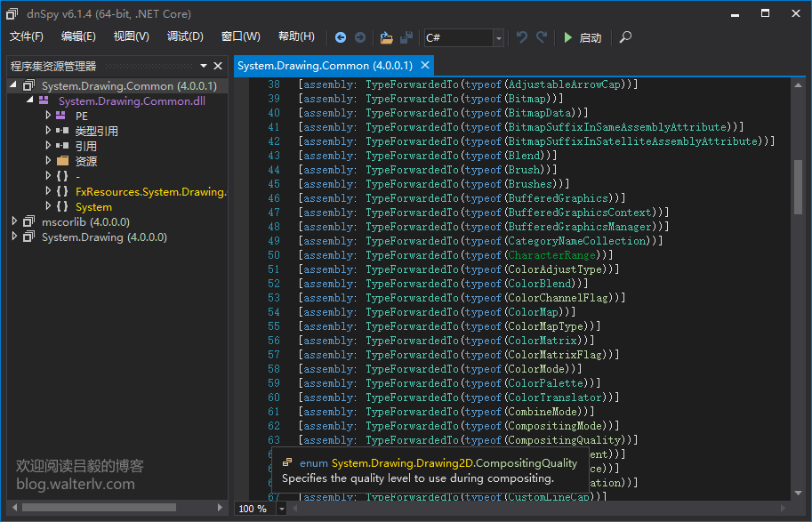
Task: Open the 帮助(H) menu
Action: coord(296,36)
